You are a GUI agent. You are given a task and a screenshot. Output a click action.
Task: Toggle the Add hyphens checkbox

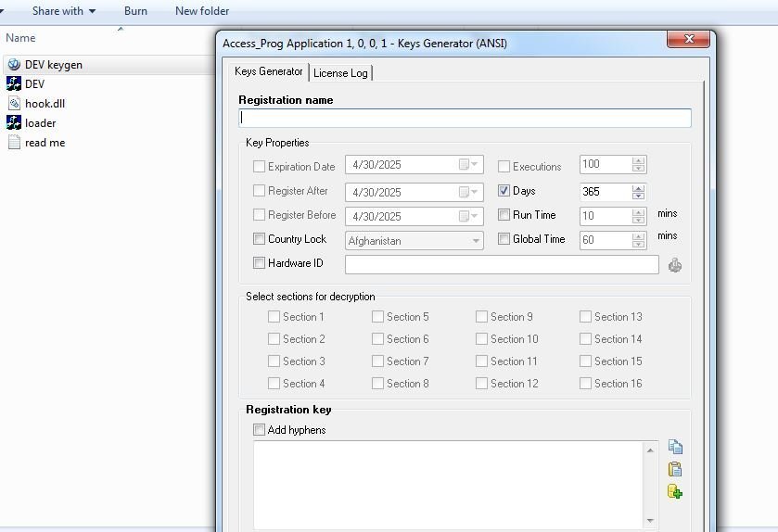pos(260,430)
